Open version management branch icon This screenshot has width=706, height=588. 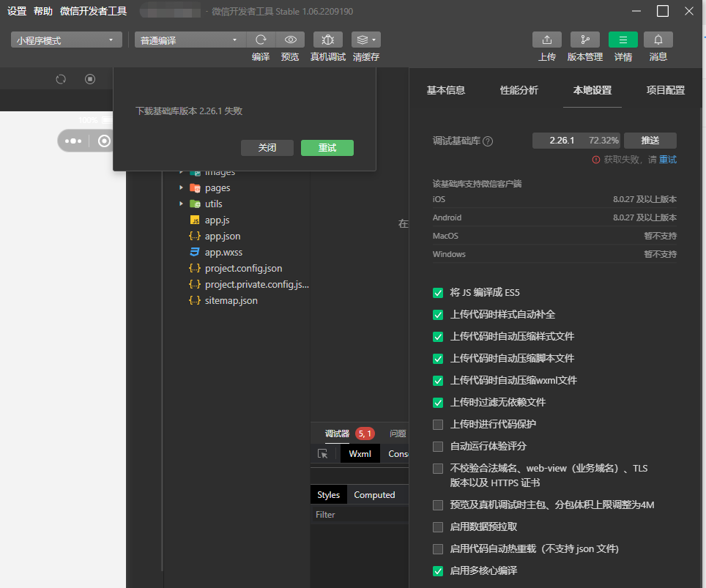(585, 40)
